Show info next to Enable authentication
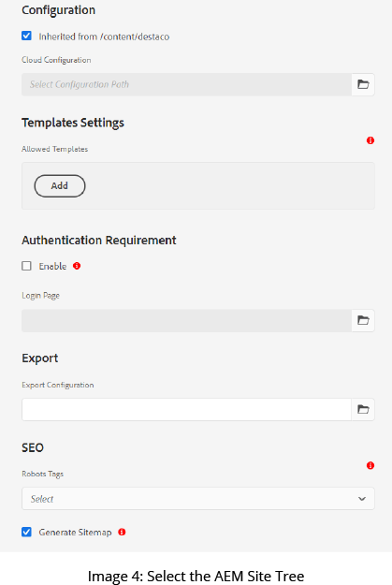Image resolution: width=392 pixels, height=585 pixels. coord(77,266)
